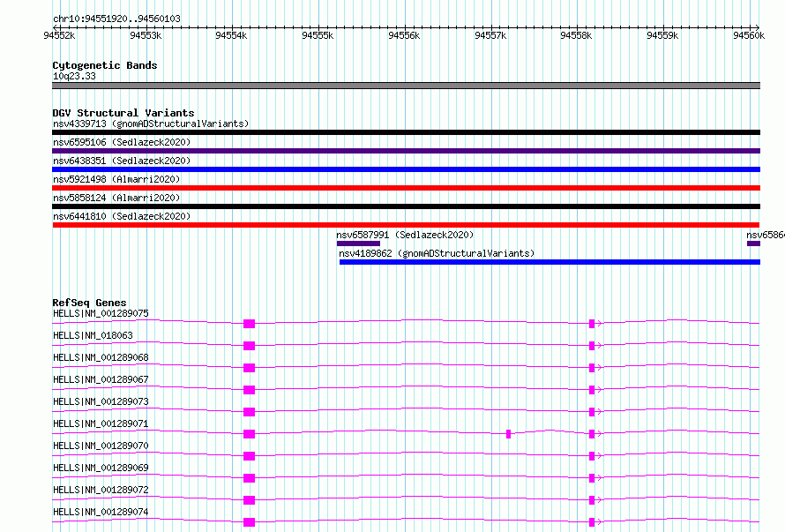The image size is (785, 532).
Task: Open the HELLS|NM_001289070 transcript label
Action: [x=101, y=446]
